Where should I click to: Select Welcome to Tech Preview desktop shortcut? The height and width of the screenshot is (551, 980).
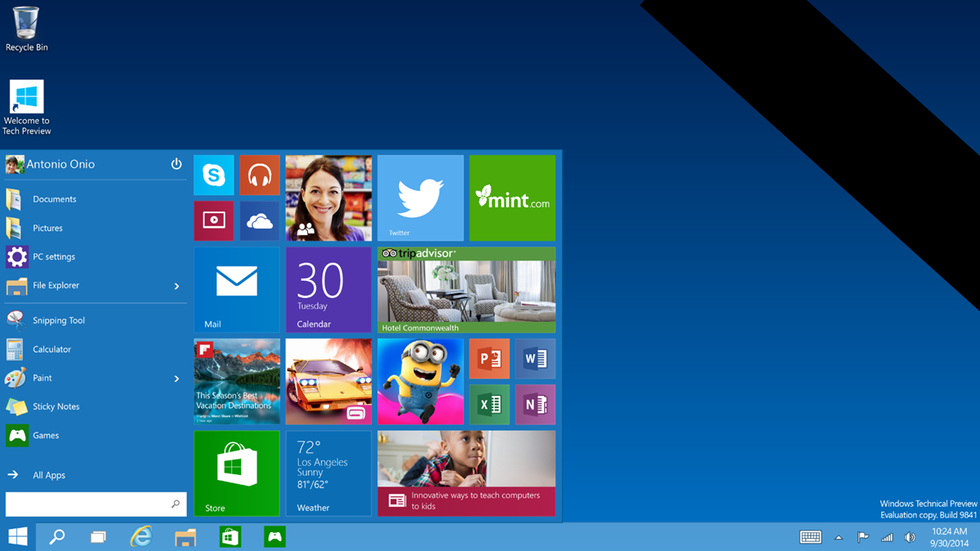(x=26, y=108)
